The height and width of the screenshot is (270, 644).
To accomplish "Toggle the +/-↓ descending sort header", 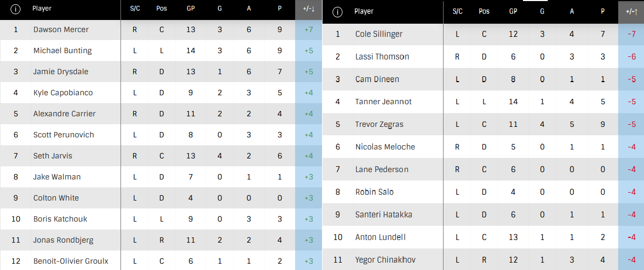I will (309, 9).
